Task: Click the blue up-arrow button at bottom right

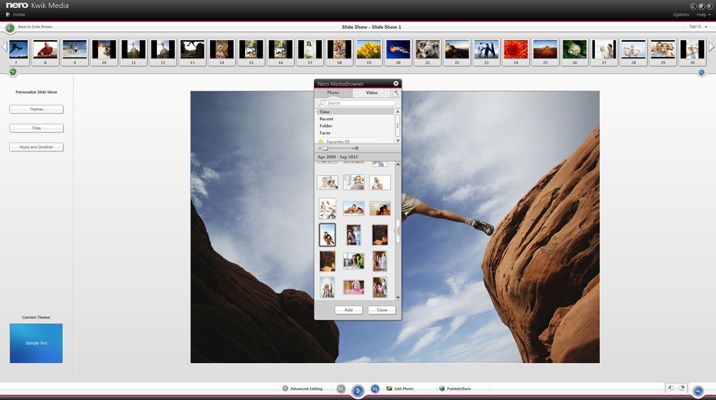Action: pyautogui.click(x=698, y=389)
